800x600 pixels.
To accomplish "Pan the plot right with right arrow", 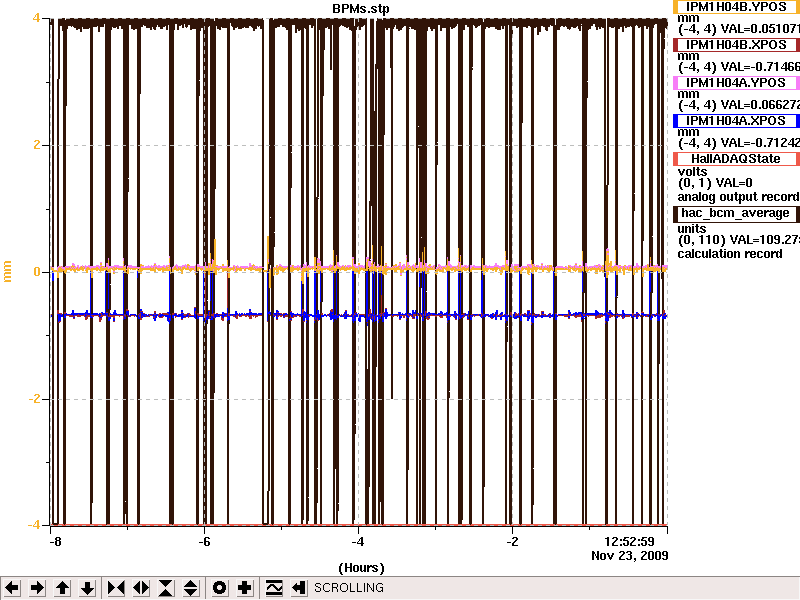I will [37, 588].
